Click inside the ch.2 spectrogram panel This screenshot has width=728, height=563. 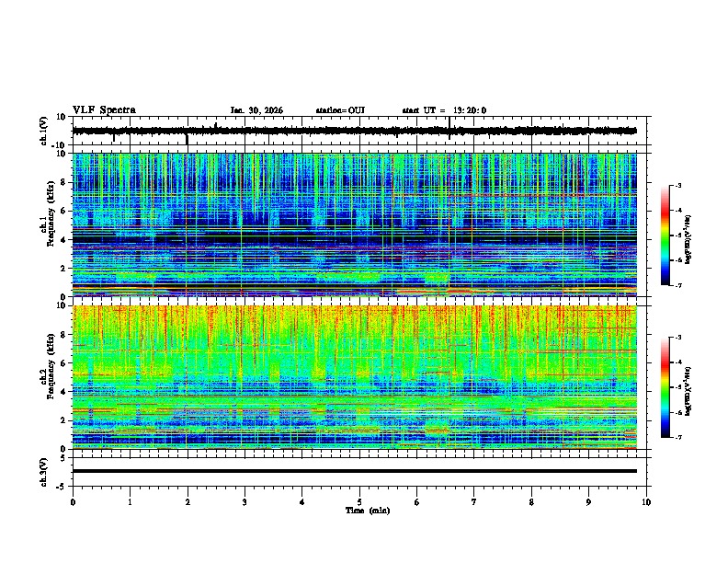[x=354, y=377]
